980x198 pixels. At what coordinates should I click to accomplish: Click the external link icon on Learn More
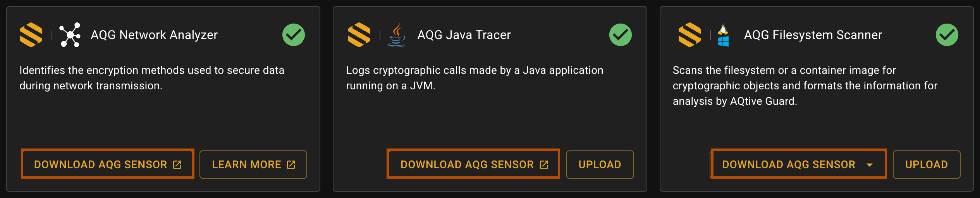291,165
